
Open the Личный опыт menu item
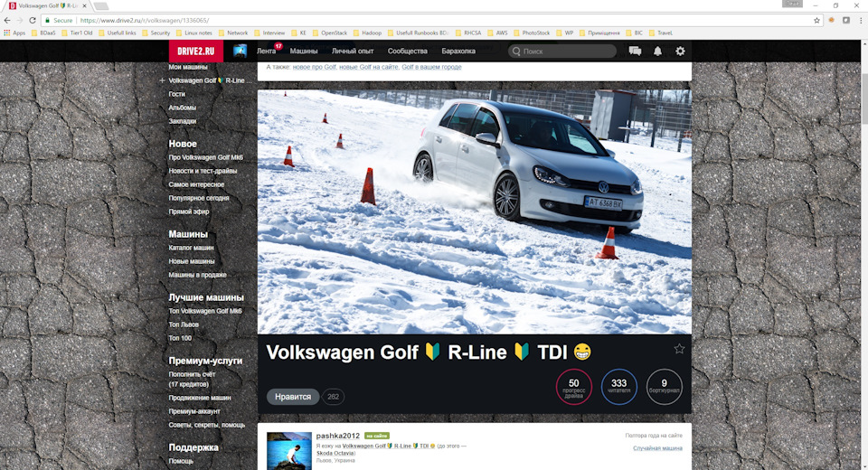pyautogui.click(x=353, y=51)
